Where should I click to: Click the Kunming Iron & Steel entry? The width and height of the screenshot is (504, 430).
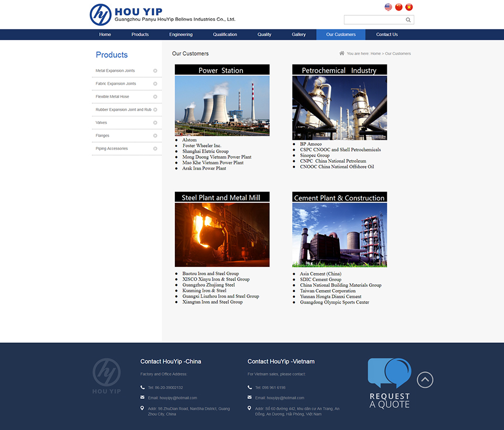(x=204, y=291)
